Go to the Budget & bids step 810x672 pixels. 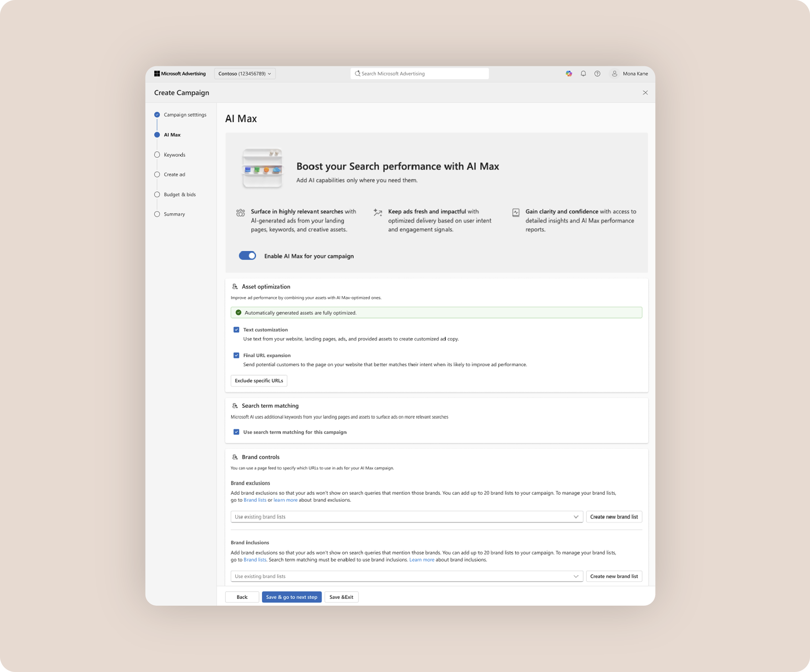coord(180,194)
